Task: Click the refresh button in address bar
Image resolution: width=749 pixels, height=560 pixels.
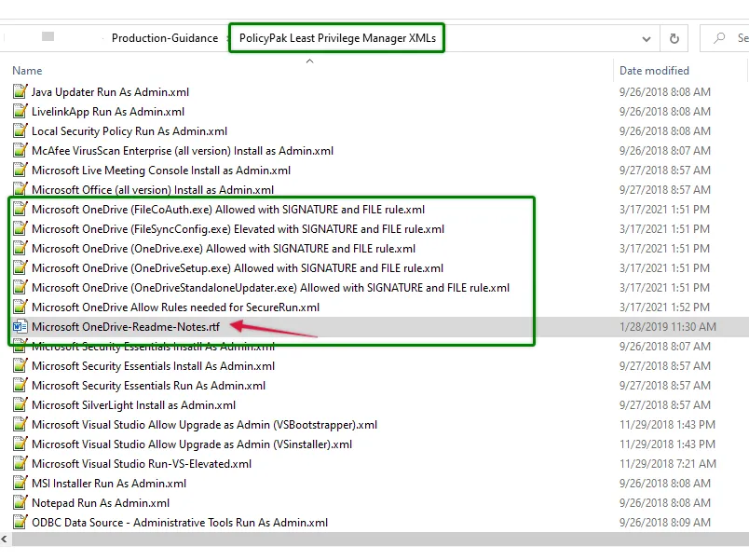Action: tap(673, 38)
